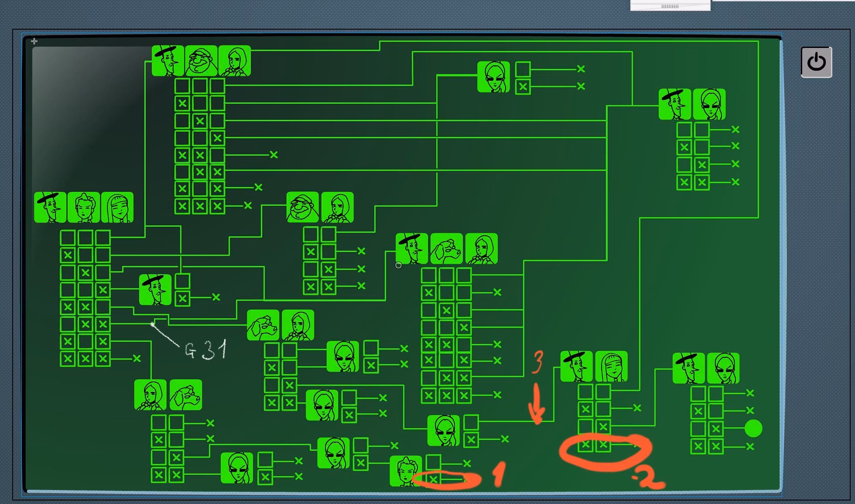Select the spiky-haired man in the left trio

tap(84, 207)
